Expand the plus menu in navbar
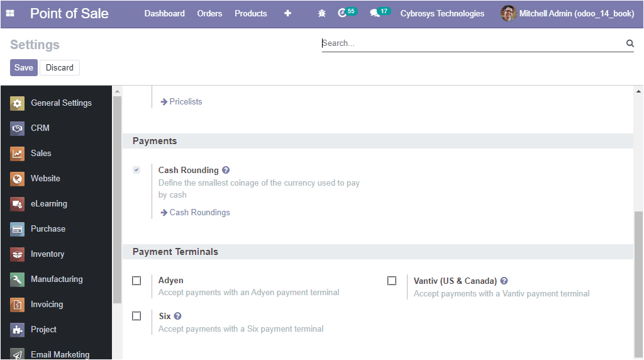Image resolution: width=644 pixels, height=360 pixels. pyautogui.click(x=287, y=14)
